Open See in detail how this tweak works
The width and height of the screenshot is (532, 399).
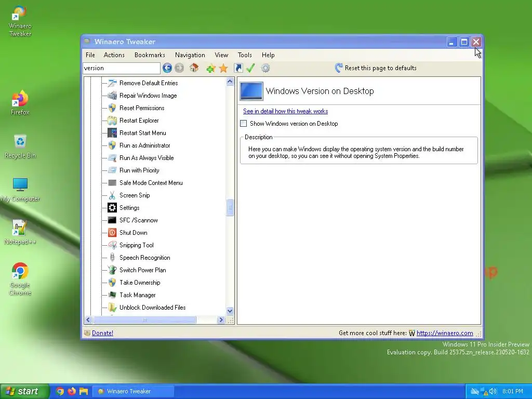(x=285, y=111)
